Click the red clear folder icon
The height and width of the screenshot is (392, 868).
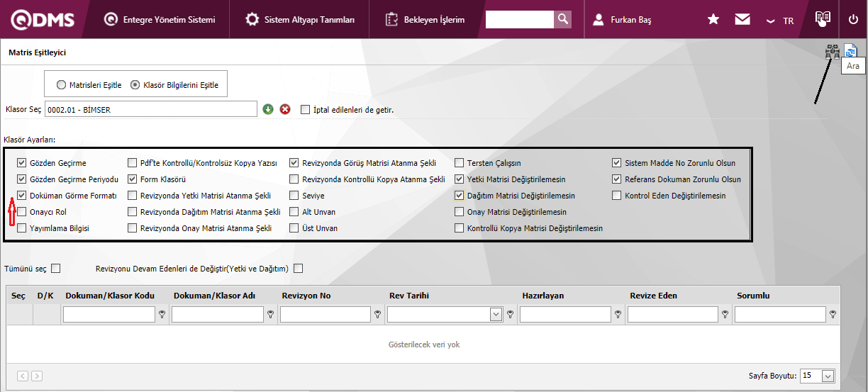(x=285, y=109)
